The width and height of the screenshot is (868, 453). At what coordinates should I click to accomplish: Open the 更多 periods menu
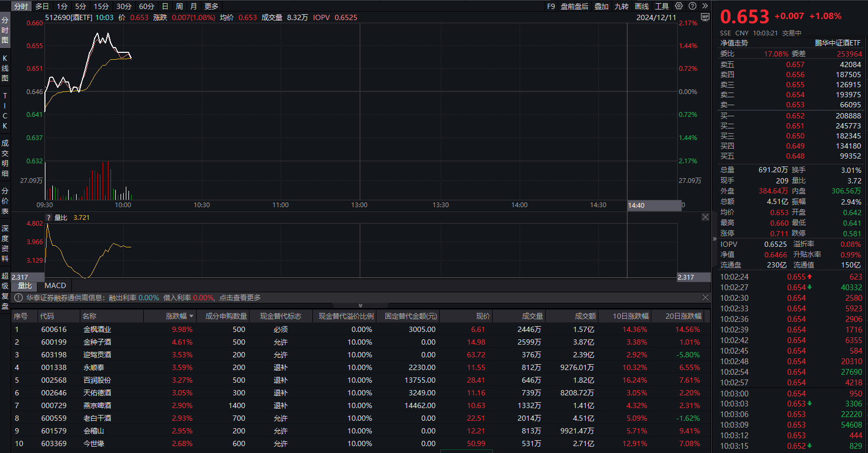pyautogui.click(x=211, y=6)
